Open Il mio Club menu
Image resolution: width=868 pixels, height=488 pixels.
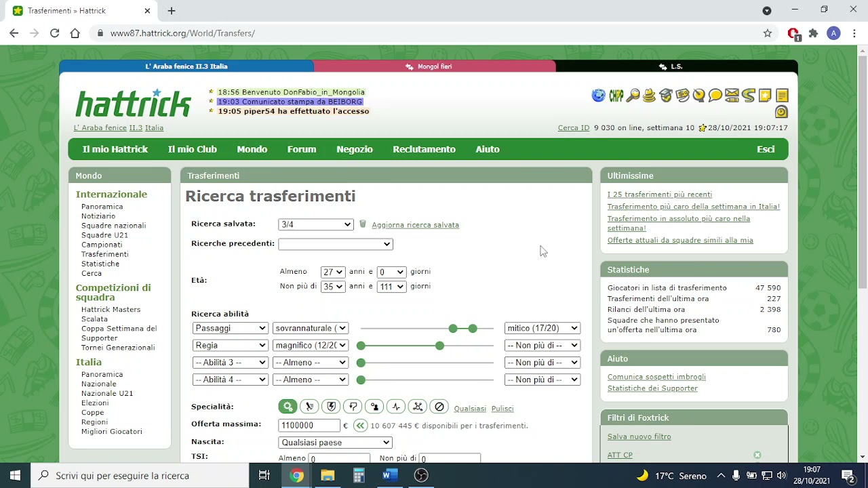coord(193,149)
